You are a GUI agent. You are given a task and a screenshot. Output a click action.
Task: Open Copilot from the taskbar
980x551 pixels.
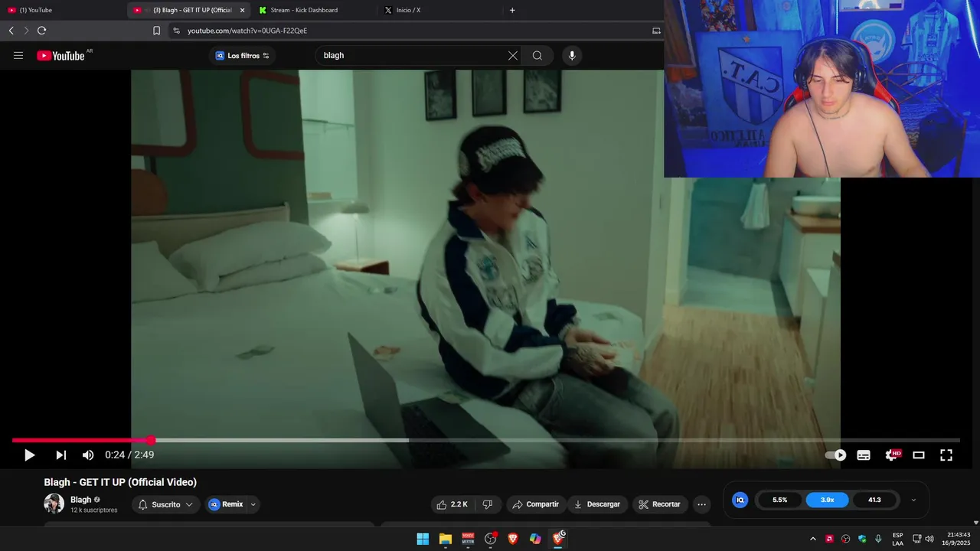535,539
